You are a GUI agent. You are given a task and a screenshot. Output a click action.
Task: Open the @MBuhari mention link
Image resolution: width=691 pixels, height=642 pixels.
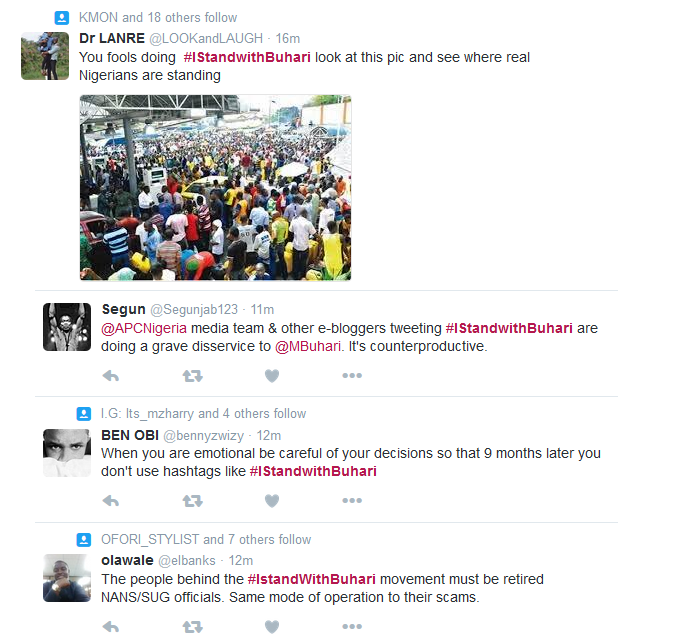(308, 346)
